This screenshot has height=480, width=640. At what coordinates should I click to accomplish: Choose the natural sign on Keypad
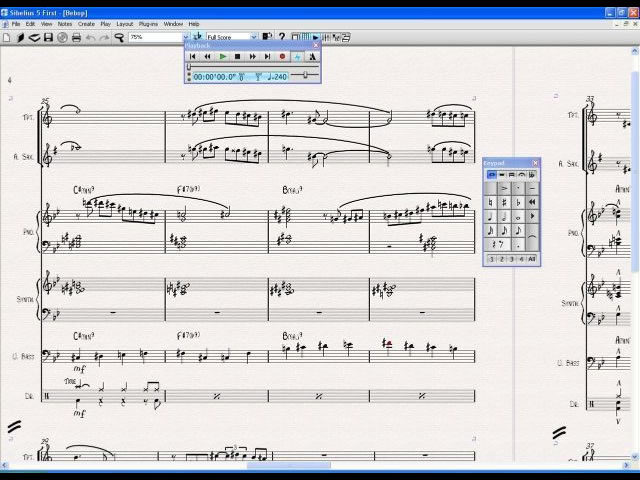coord(490,202)
